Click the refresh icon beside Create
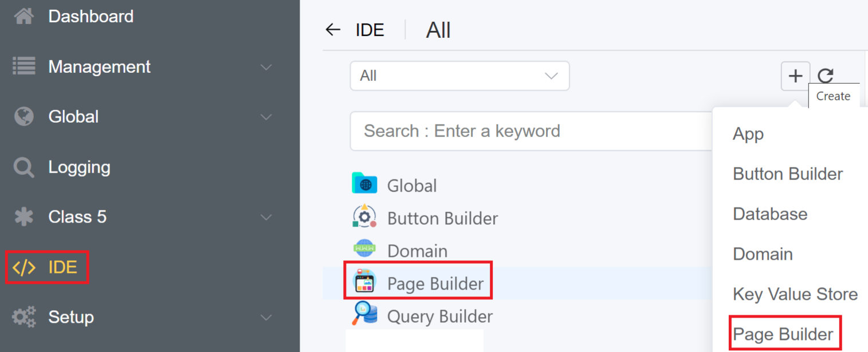The height and width of the screenshot is (352, 868). (x=825, y=76)
